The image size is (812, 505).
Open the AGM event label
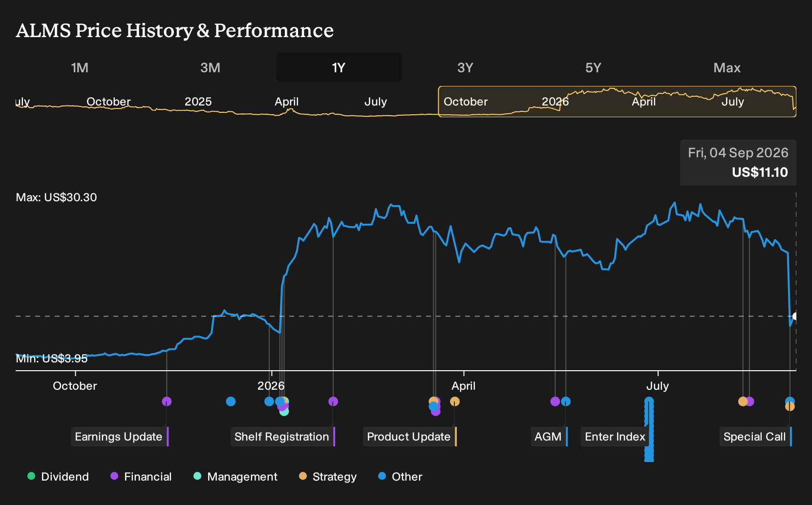[549, 437]
